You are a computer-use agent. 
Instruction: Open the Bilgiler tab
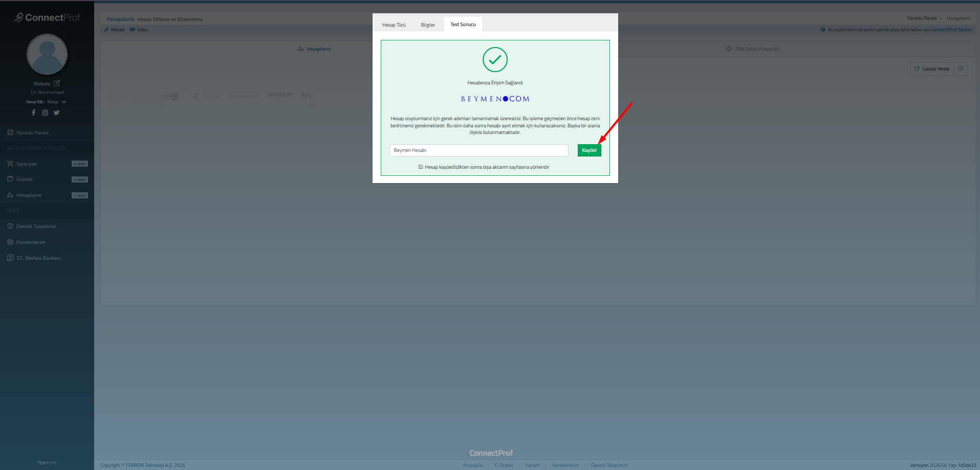tap(428, 25)
